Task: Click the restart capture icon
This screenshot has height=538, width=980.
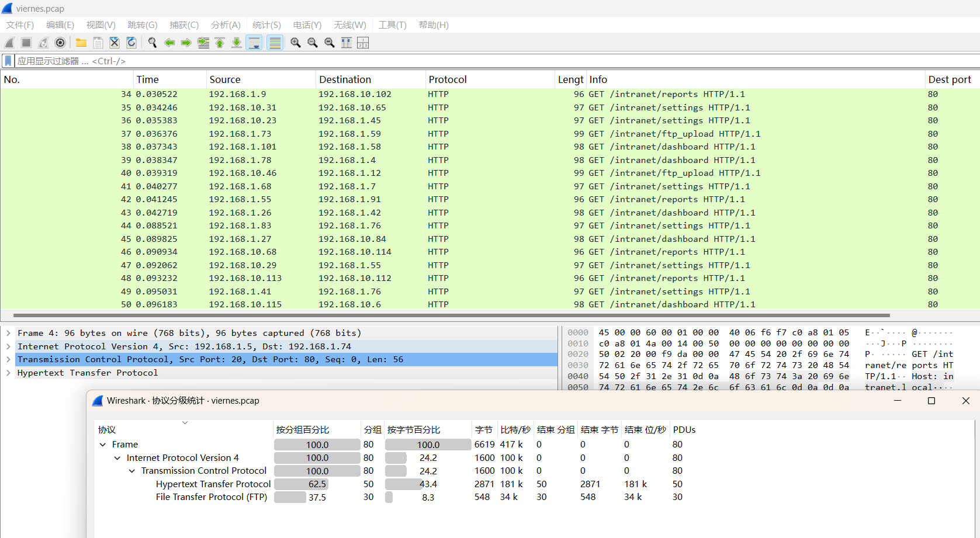Action: [43, 43]
